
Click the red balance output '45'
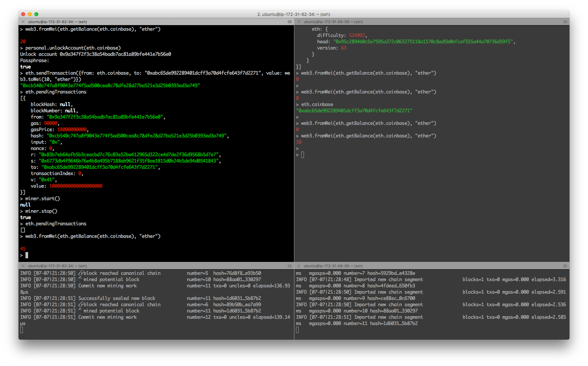point(23,249)
